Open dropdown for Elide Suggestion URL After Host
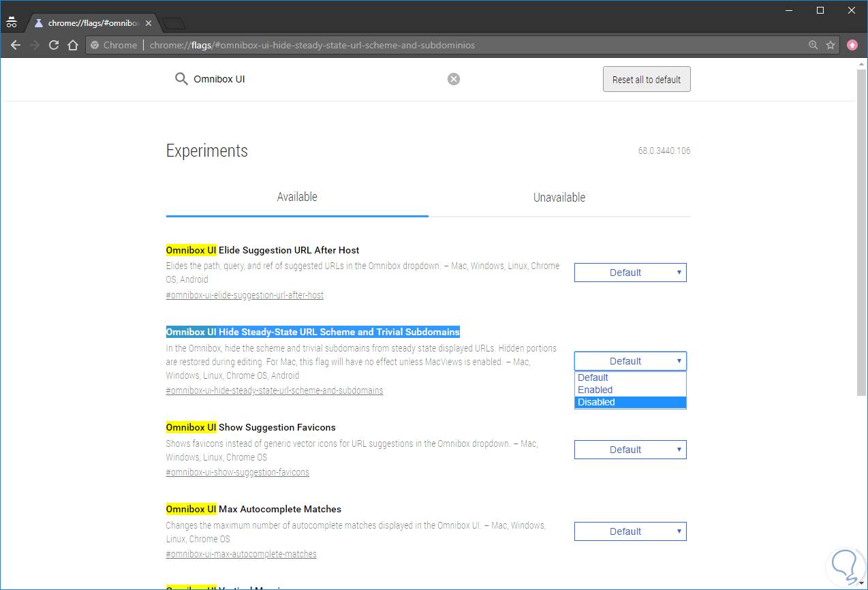Screen dimensions: 868x590 [630, 273]
